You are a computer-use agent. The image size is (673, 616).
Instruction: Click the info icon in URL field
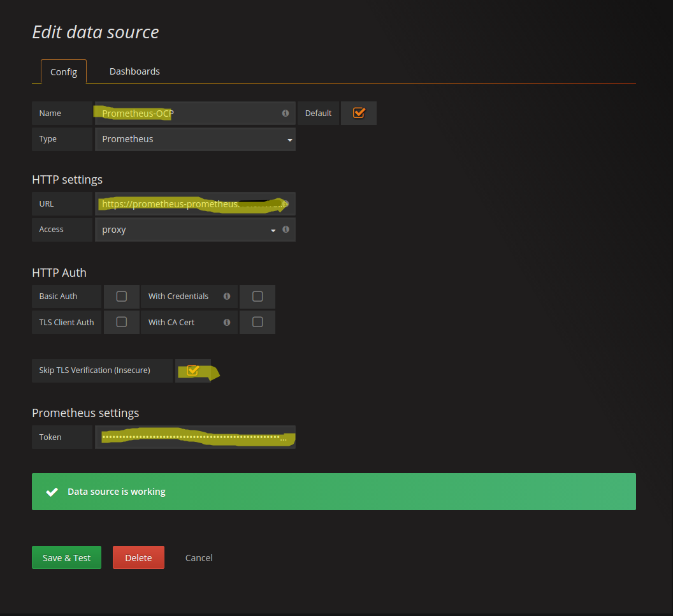(x=286, y=204)
